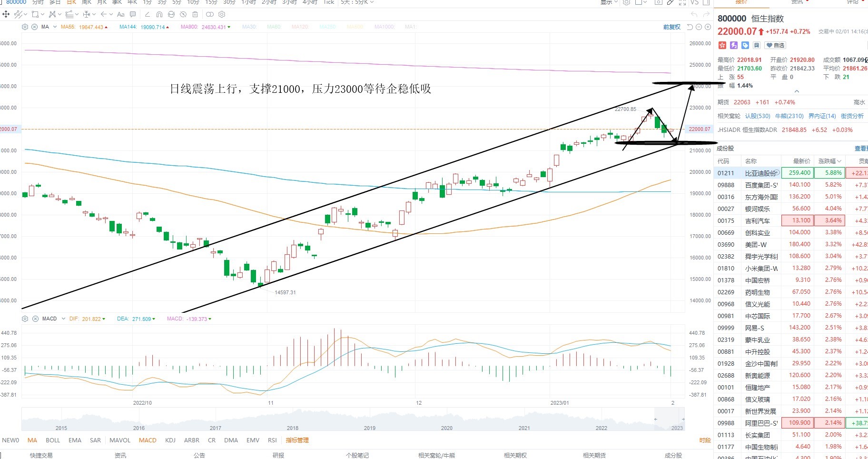Remove the MA indicator with X icon

(35, 27)
